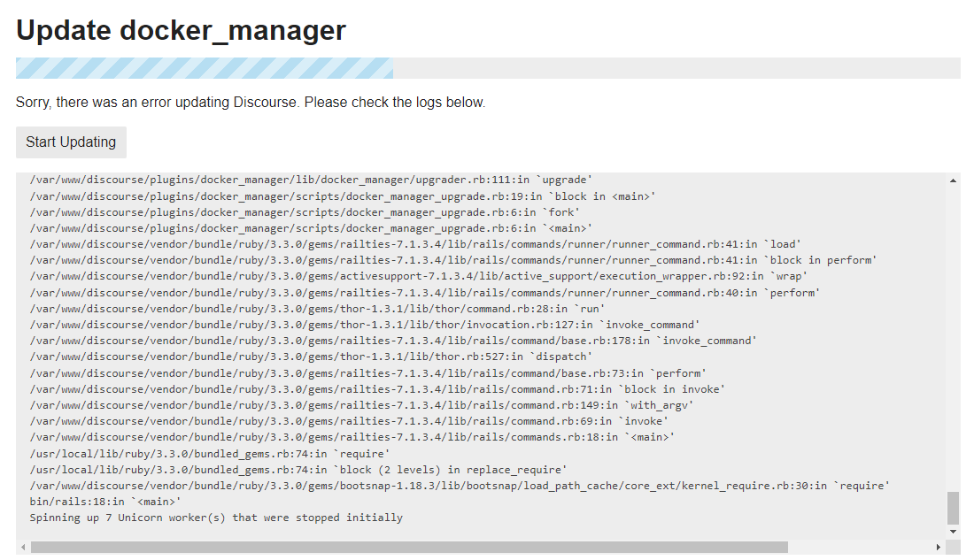Click log line ending in `fork'
The height and width of the screenshot is (560, 974).
tap(305, 212)
